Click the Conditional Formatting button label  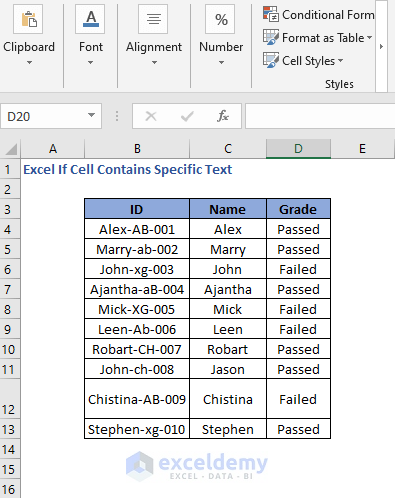point(328,15)
